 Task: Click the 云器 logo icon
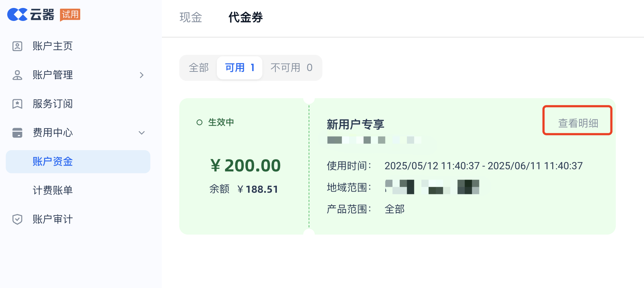click(17, 14)
